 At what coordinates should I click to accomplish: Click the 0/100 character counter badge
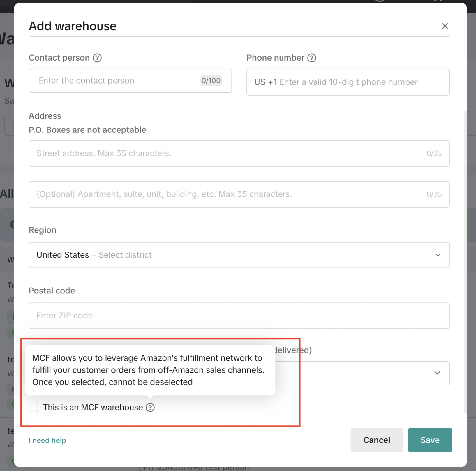(x=211, y=81)
